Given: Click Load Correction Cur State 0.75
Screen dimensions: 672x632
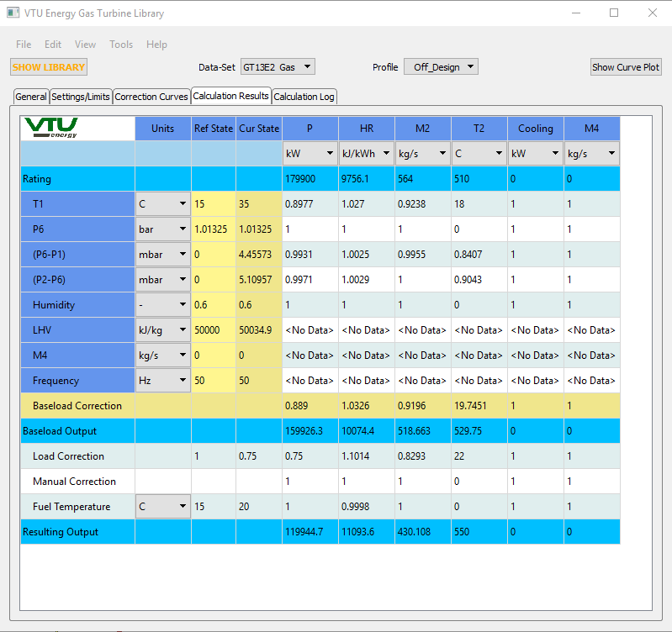Looking at the screenshot, I should tap(259, 456).
